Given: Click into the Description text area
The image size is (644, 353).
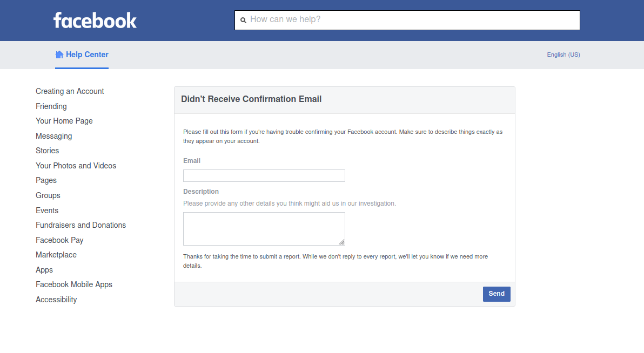Looking at the screenshot, I should coord(264,229).
